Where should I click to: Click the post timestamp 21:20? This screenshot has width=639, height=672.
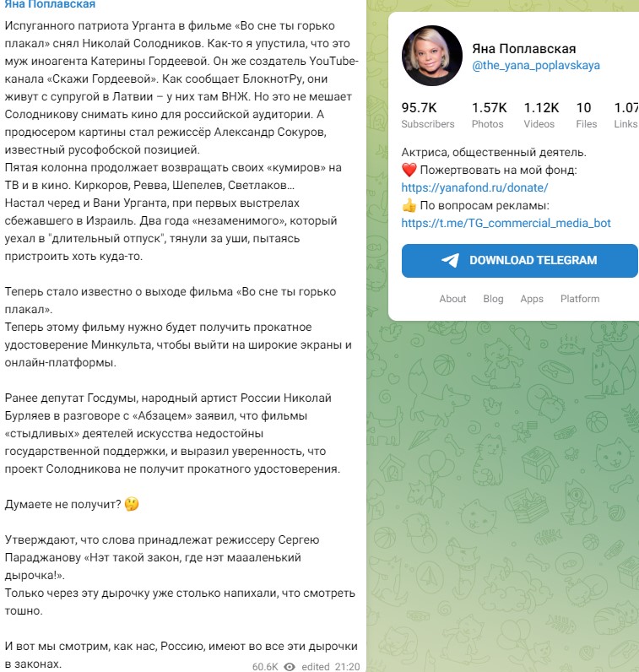(x=347, y=666)
